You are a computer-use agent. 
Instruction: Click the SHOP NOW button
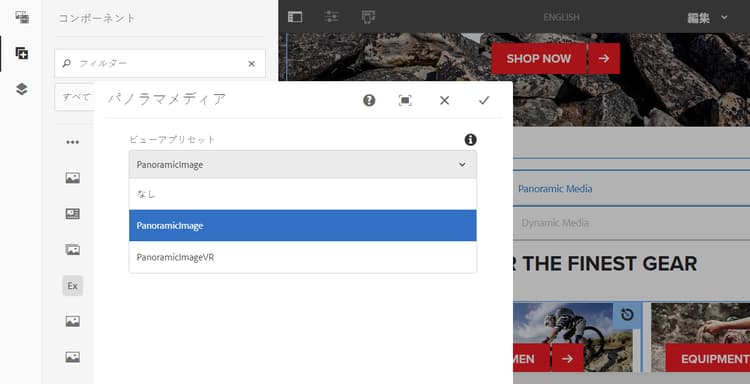(x=539, y=58)
